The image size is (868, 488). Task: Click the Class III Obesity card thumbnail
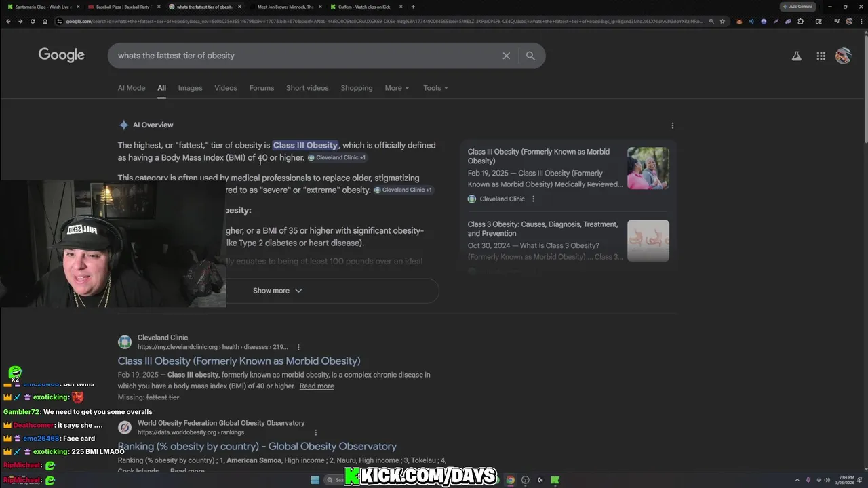point(648,168)
